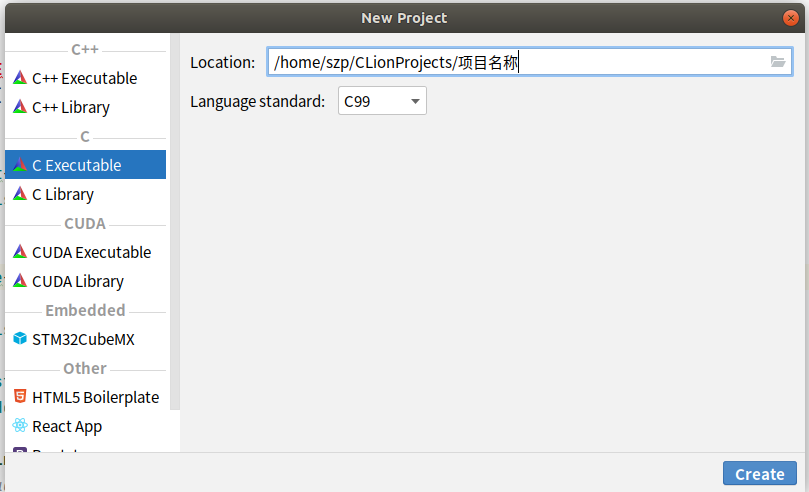Open the Language standard C99 dropdown

382,101
